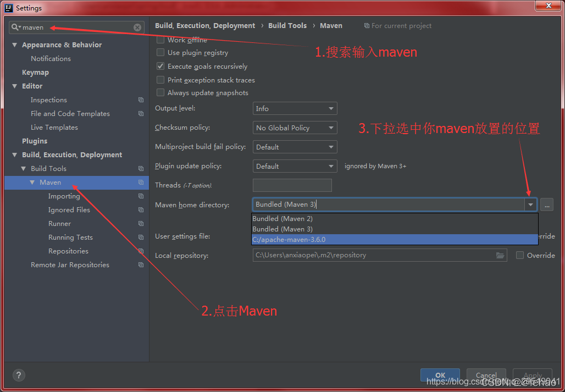565x392 pixels.
Task: Click the ... browse button for Maven home
Action: click(x=547, y=205)
